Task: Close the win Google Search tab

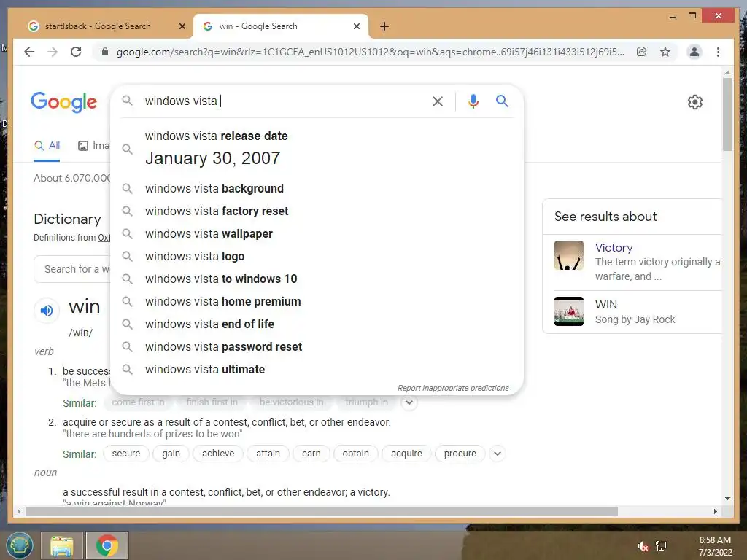Action: [356, 26]
